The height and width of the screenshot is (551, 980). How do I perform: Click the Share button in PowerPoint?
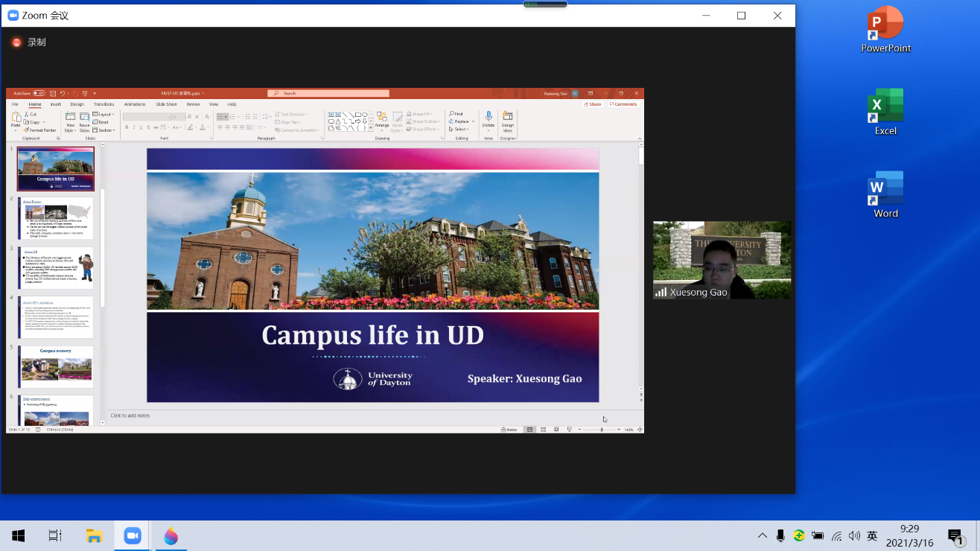tap(593, 104)
